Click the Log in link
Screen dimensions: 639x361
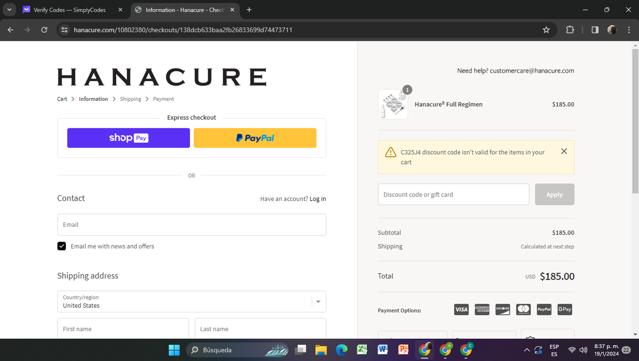click(318, 199)
